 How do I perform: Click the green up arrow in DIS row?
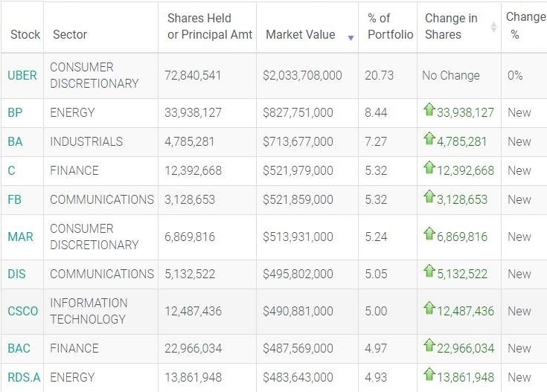pos(429,271)
